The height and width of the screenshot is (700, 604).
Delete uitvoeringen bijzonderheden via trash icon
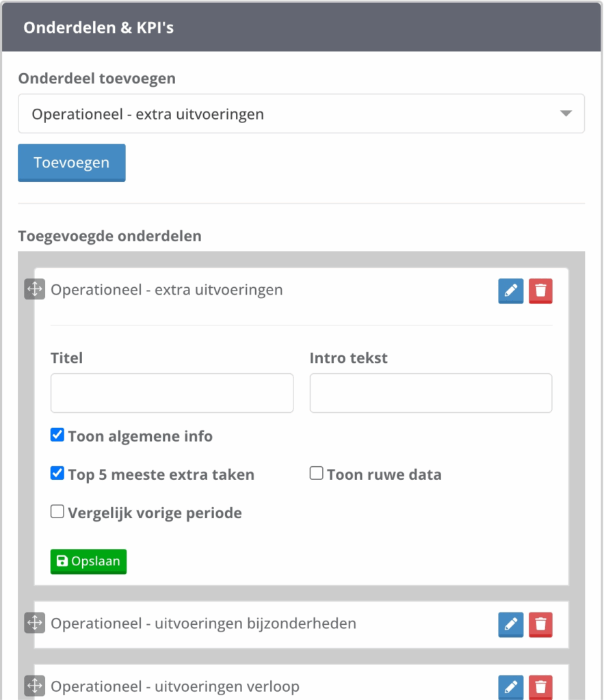coord(540,624)
